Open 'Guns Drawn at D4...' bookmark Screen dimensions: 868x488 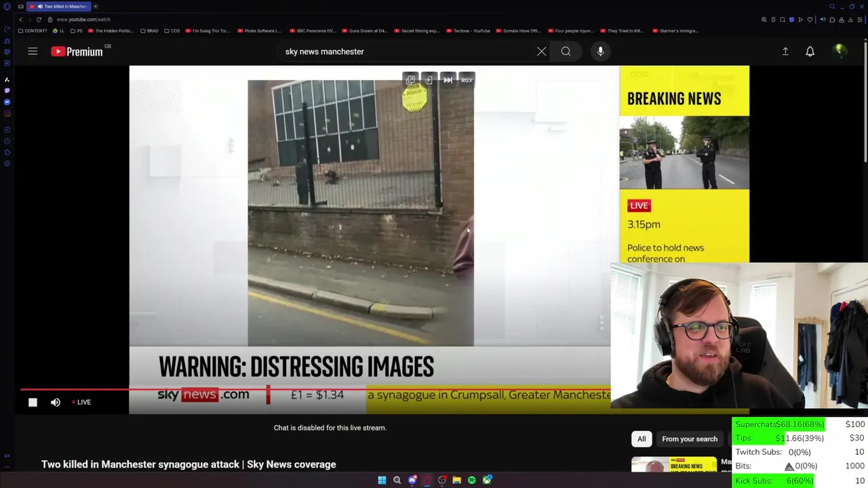tap(365, 30)
